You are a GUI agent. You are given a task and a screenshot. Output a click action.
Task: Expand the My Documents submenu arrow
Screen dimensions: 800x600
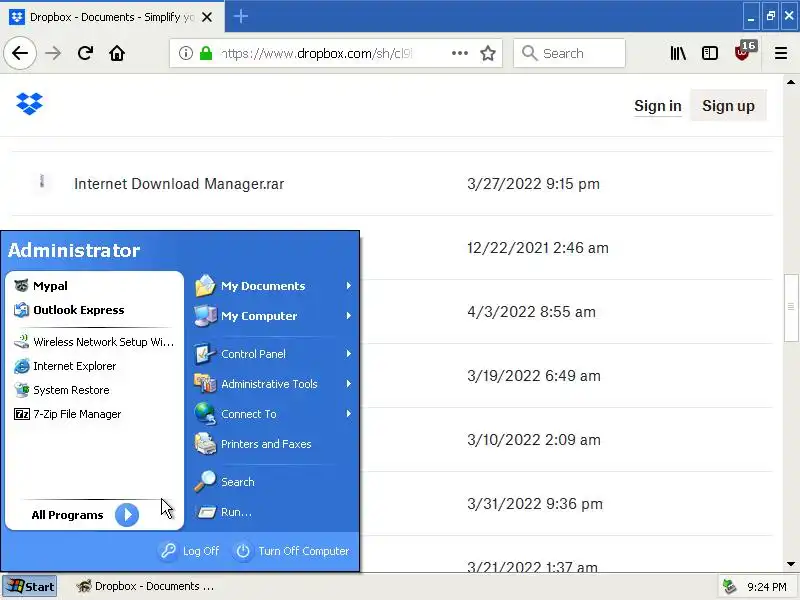[x=348, y=286]
